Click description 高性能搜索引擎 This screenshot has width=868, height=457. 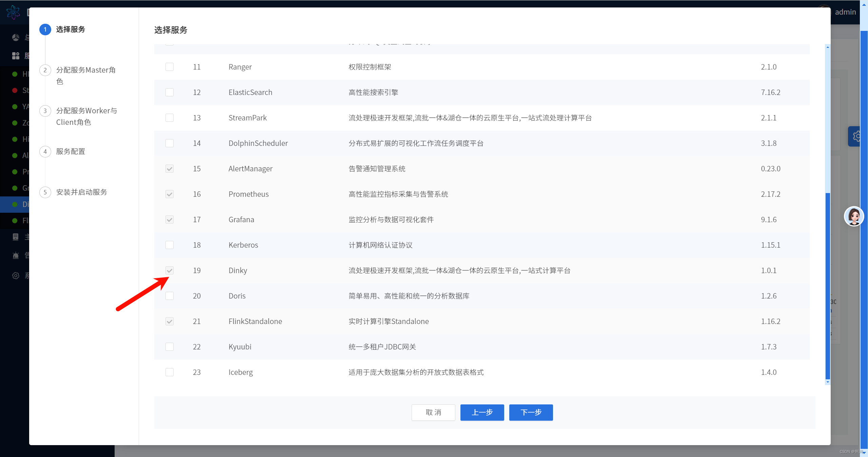pyautogui.click(x=373, y=92)
